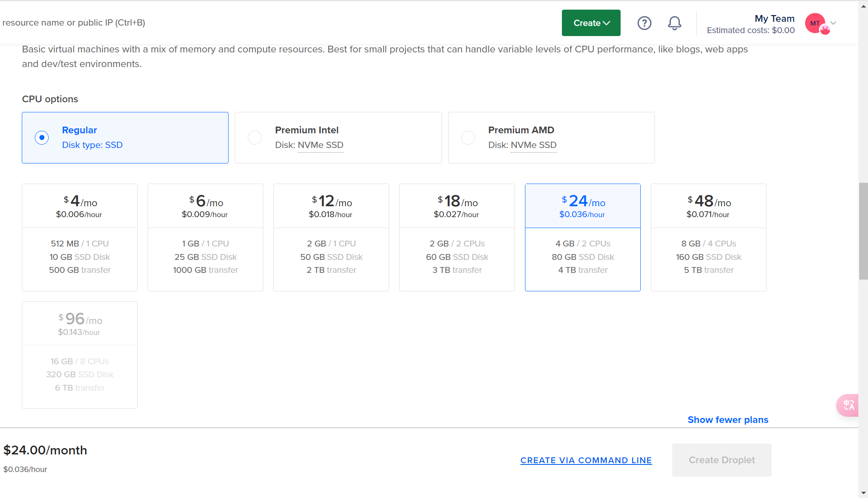Choose the $6/mo plan card

205,237
